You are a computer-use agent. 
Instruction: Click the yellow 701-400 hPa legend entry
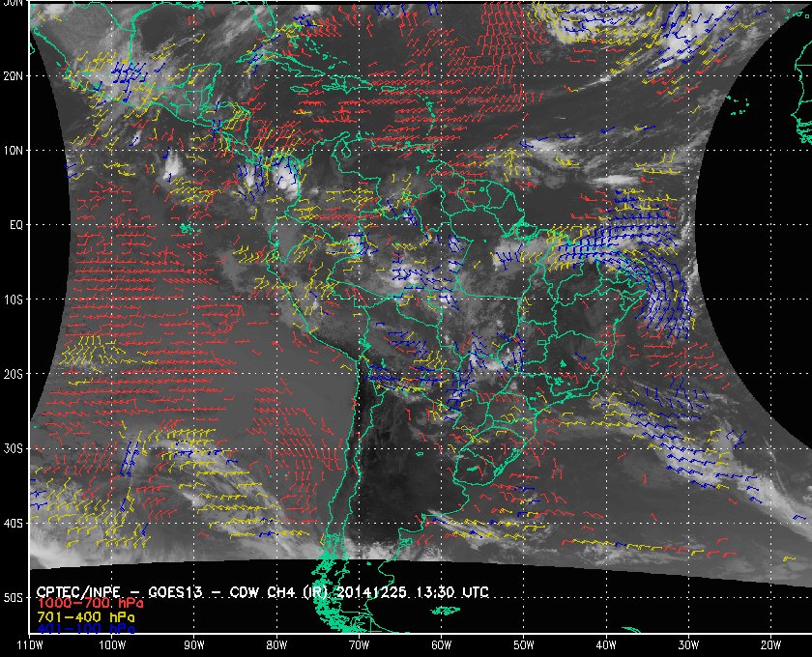pos(86,617)
